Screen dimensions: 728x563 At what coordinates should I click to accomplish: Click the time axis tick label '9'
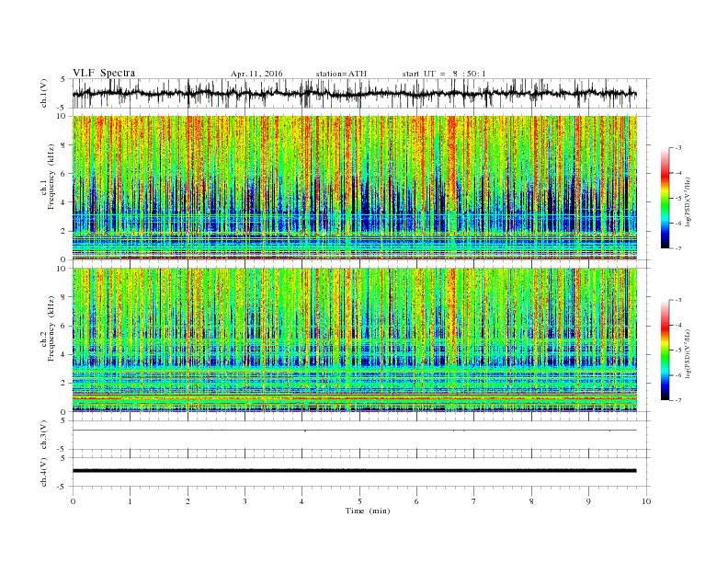(588, 501)
